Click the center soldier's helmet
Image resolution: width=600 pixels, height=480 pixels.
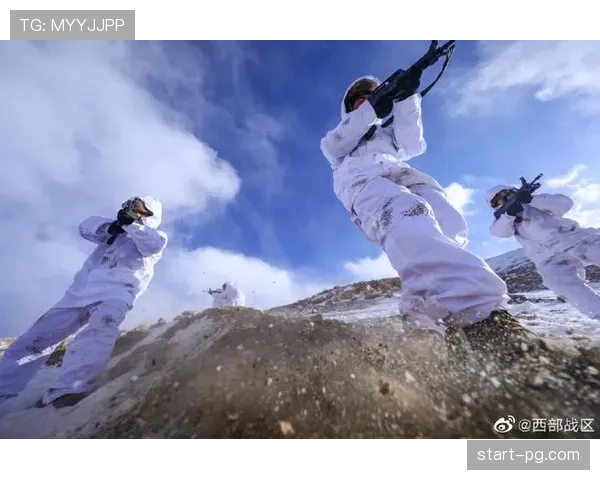click(358, 88)
